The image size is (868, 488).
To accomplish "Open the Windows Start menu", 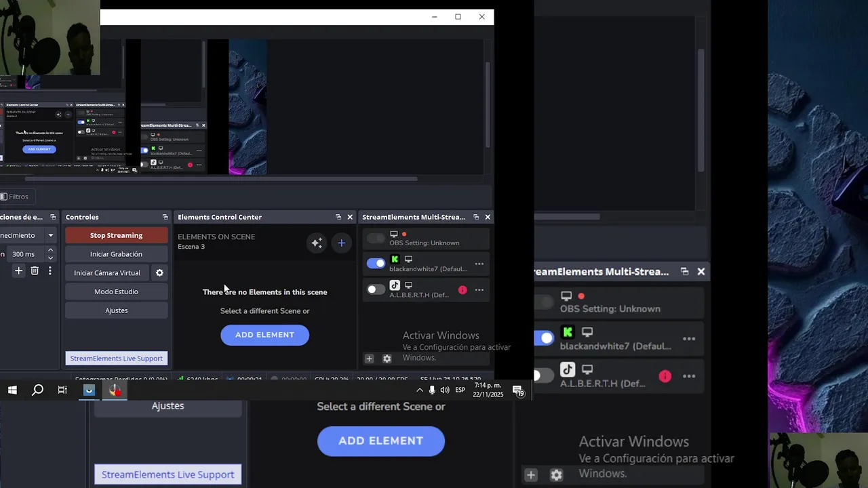I will coord(12,390).
